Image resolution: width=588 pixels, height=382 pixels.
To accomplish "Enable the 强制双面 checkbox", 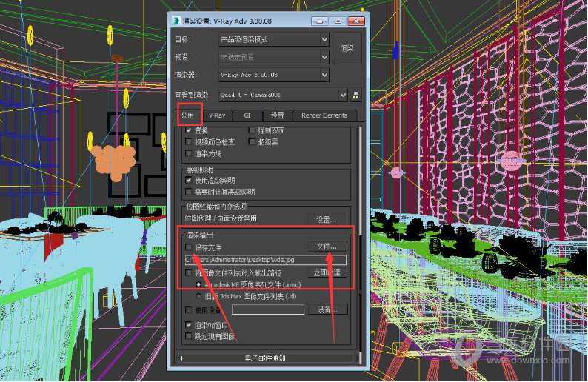I will click(252, 130).
